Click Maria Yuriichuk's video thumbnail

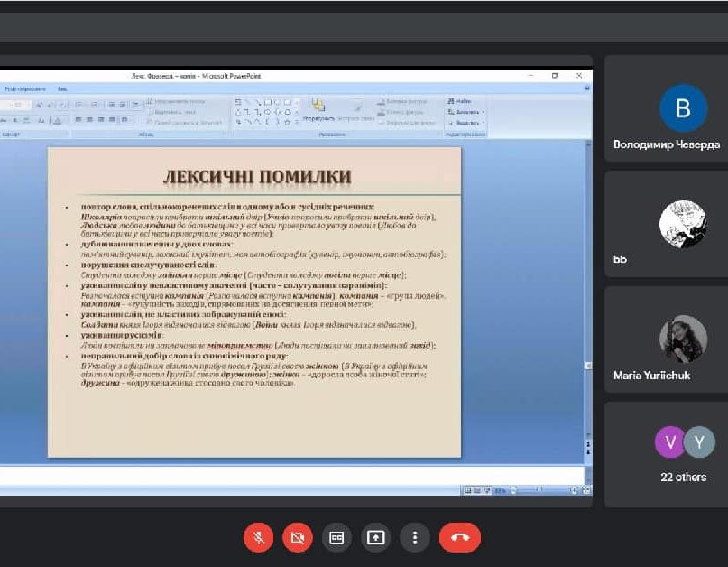coord(683,339)
